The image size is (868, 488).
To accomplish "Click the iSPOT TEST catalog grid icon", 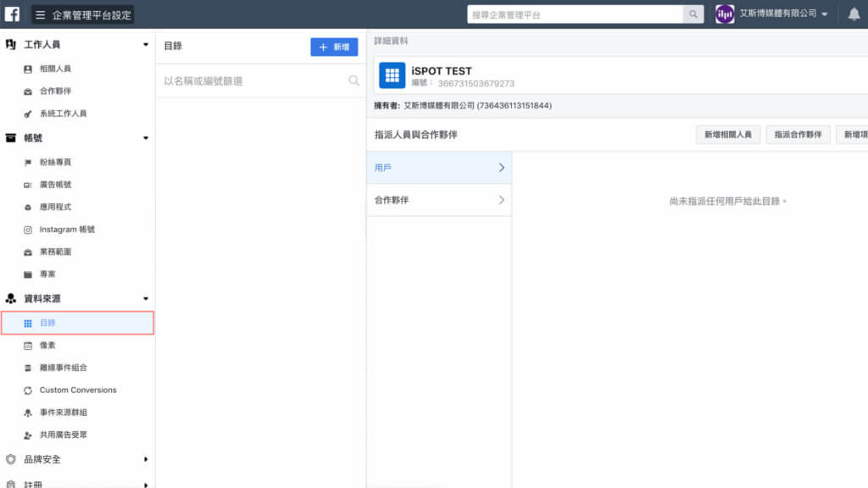I will 392,75.
